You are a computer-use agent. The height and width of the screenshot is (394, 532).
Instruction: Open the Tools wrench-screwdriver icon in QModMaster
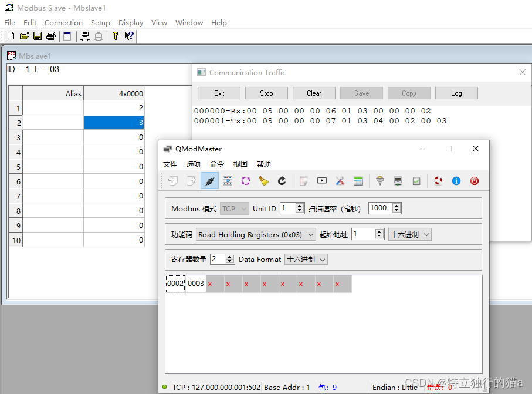(x=340, y=181)
